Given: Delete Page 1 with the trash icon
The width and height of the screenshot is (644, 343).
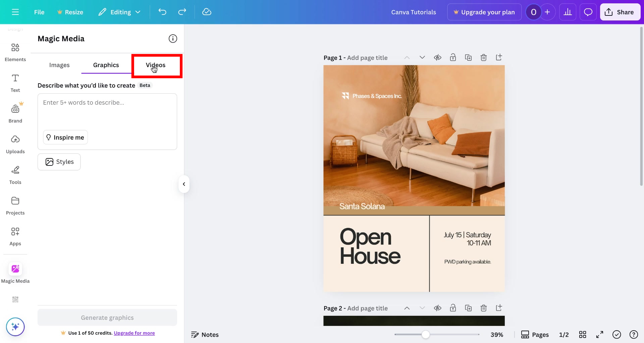Looking at the screenshot, I should pos(484,57).
